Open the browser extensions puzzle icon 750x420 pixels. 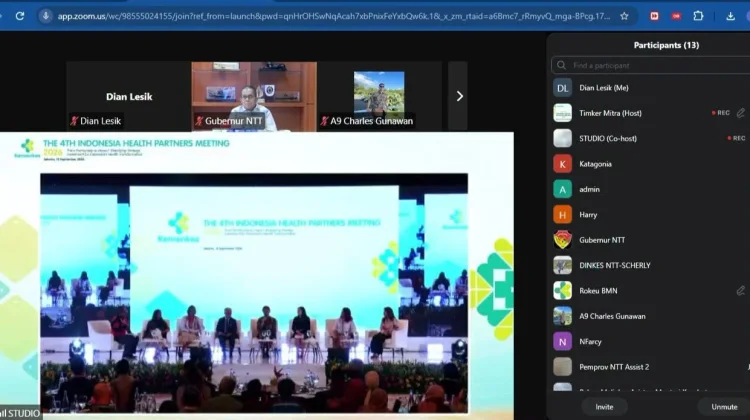pyautogui.click(x=698, y=16)
